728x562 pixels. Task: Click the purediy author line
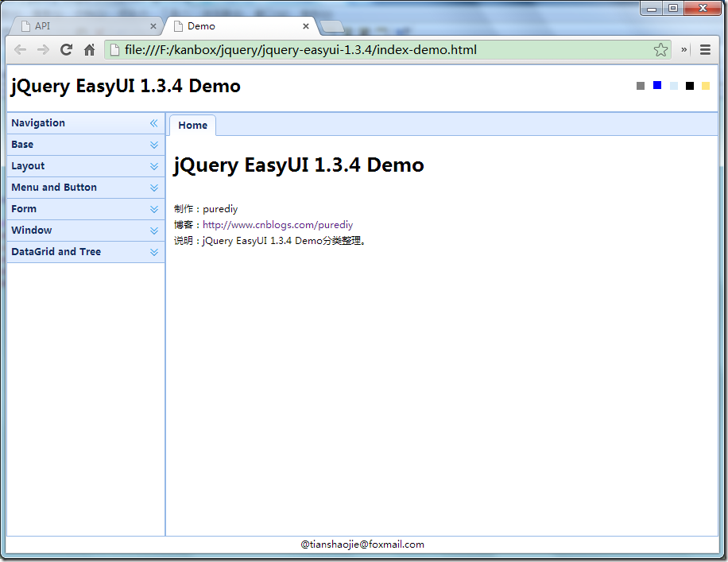click(x=206, y=209)
